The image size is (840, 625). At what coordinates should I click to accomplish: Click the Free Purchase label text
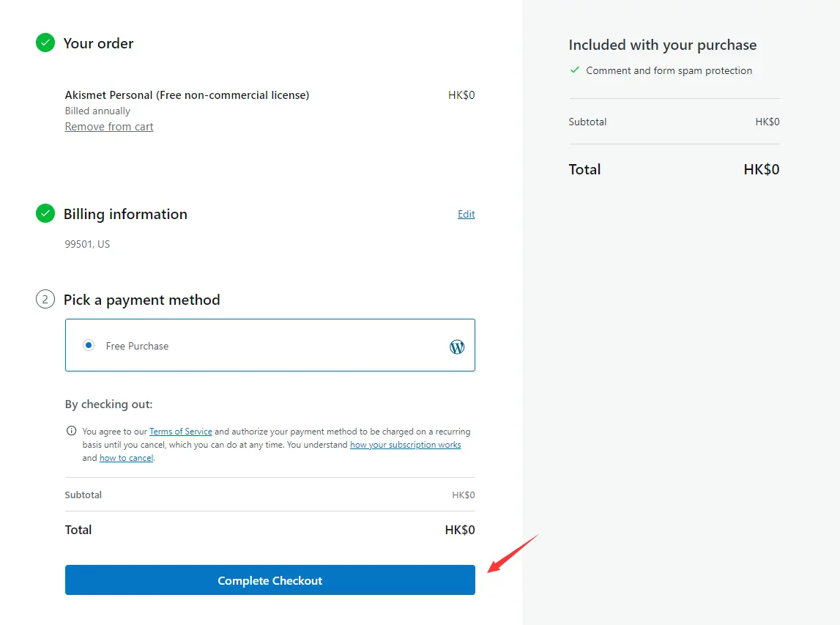coord(137,347)
